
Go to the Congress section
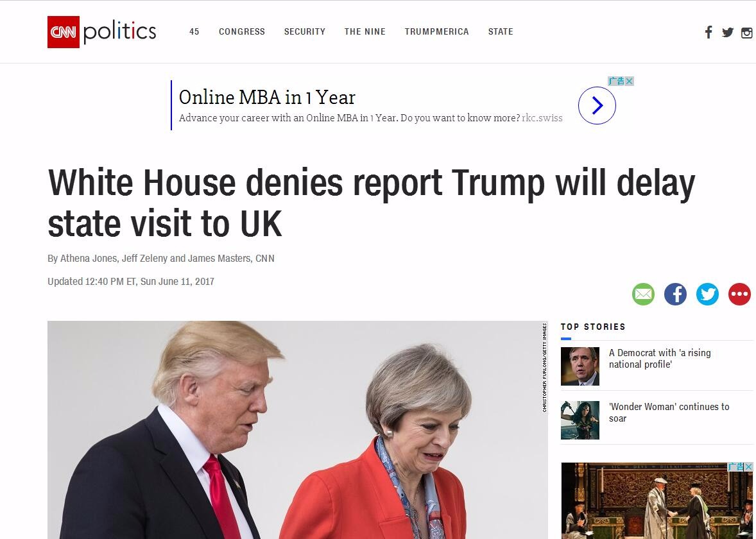pos(242,32)
